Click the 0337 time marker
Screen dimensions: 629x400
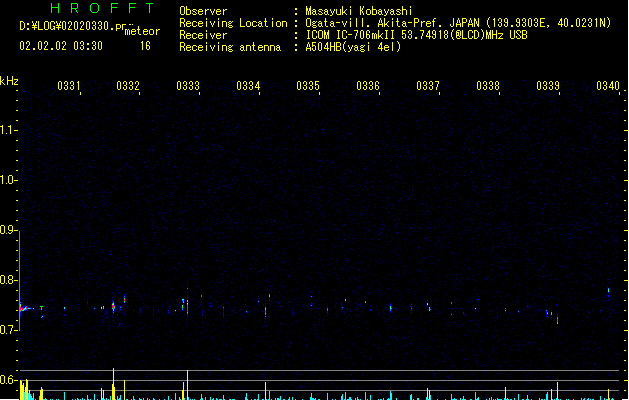428,86
